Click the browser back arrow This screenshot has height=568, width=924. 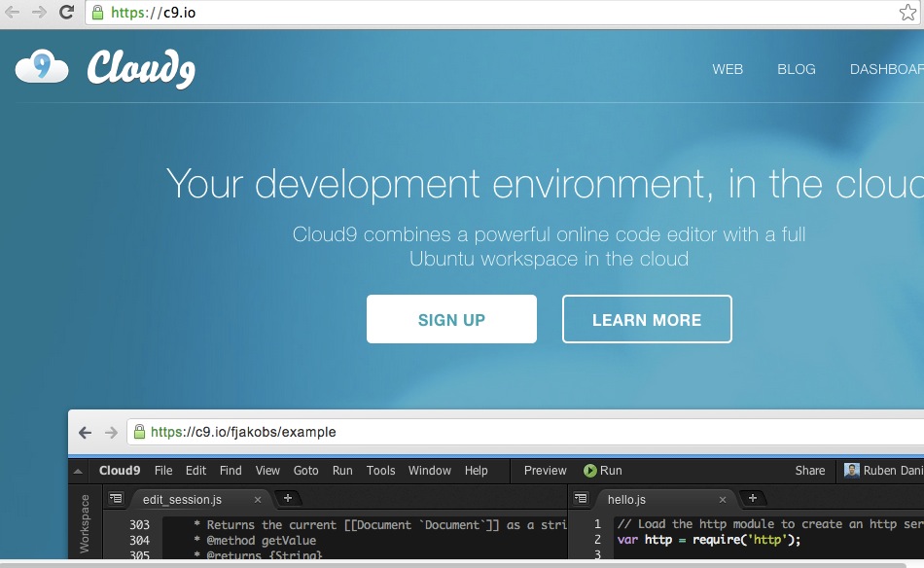click(x=12, y=13)
